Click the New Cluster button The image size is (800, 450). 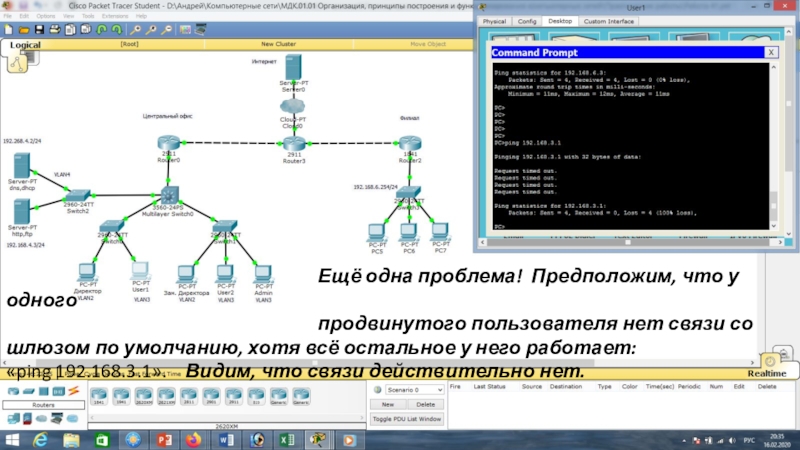point(278,44)
